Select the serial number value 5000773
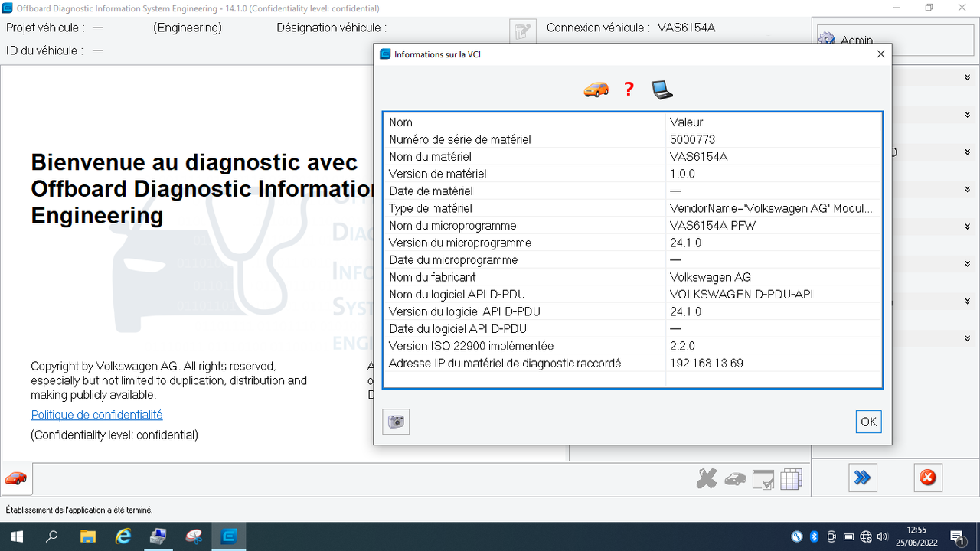The width and height of the screenshot is (980, 551). point(692,139)
